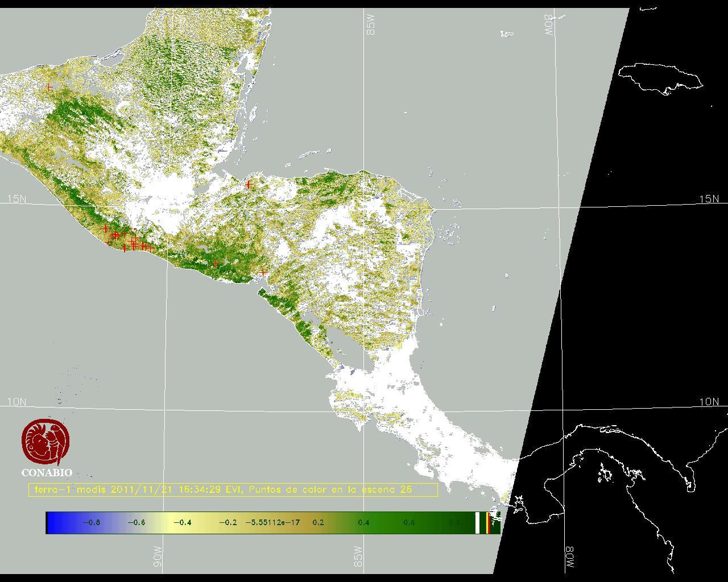The image size is (728, 582).
Task: Pick the -0.8 blue value on the color scale
Action: point(91,522)
